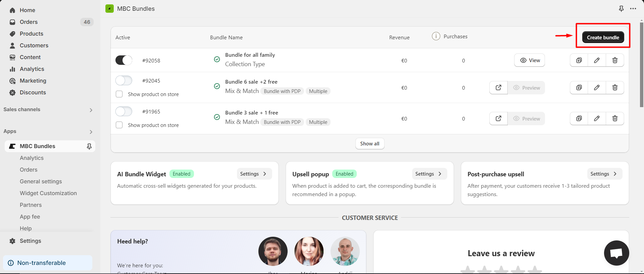Disable the active toggle for bundle #92058

click(x=124, y=60)
